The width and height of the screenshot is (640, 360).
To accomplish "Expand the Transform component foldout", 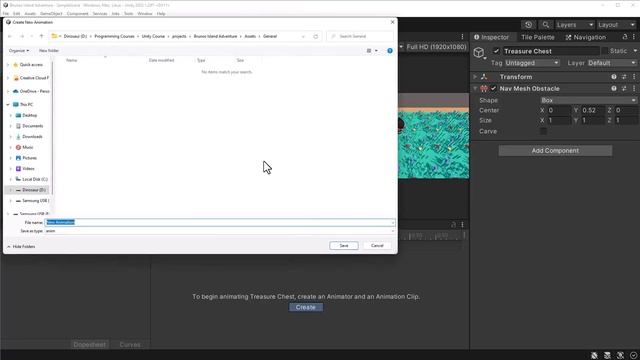I will [x=475, y=77].
